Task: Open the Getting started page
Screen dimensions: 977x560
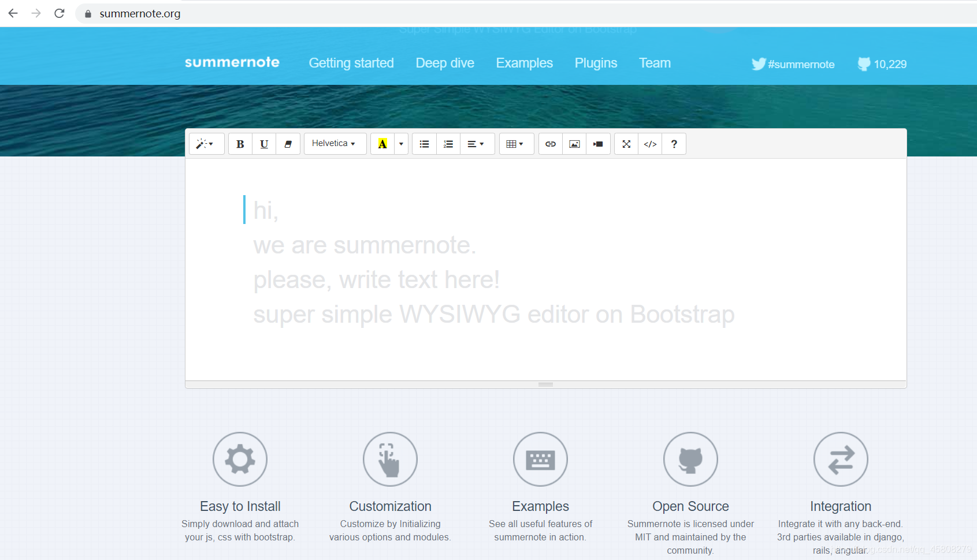Action: tap(351, 63)
